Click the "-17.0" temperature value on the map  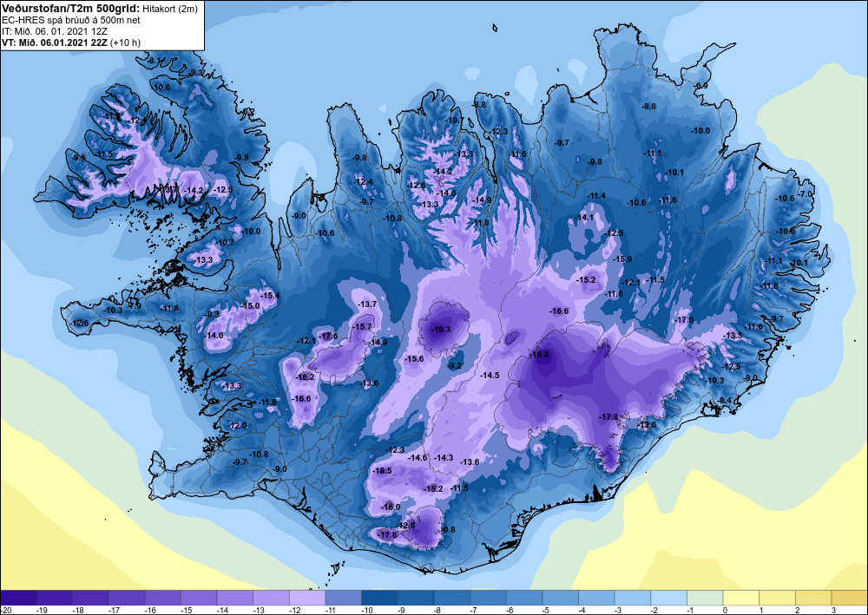[x=684, y=320]
